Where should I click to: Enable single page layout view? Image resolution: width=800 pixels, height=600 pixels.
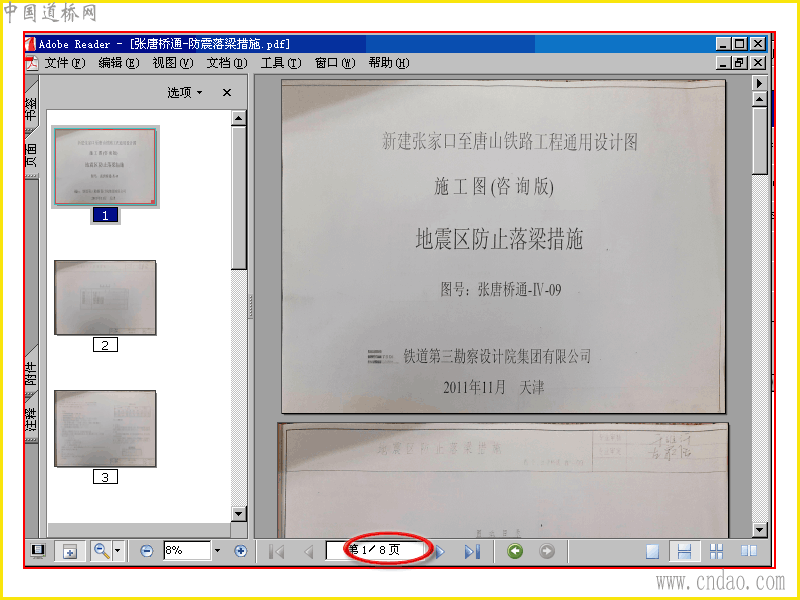[652, 552]
